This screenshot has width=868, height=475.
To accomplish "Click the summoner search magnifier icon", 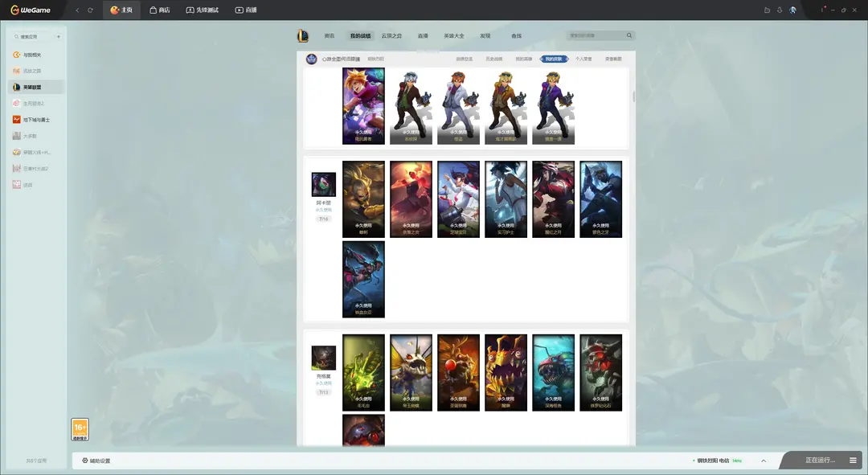I will (629, 35).
